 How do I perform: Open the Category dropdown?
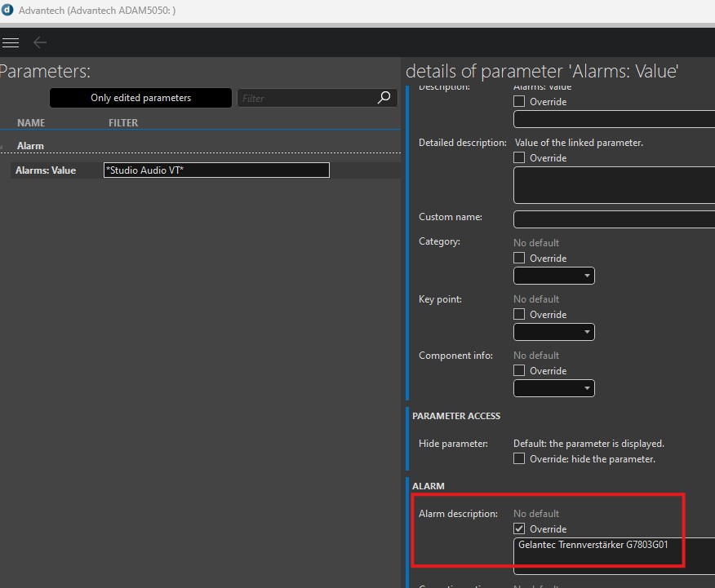[553, 276]
